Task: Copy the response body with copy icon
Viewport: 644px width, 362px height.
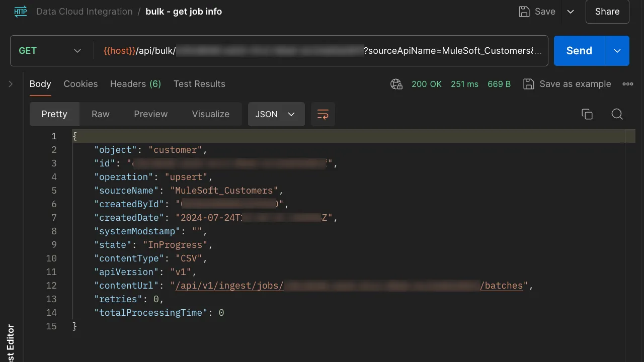Action: point(587,114)
